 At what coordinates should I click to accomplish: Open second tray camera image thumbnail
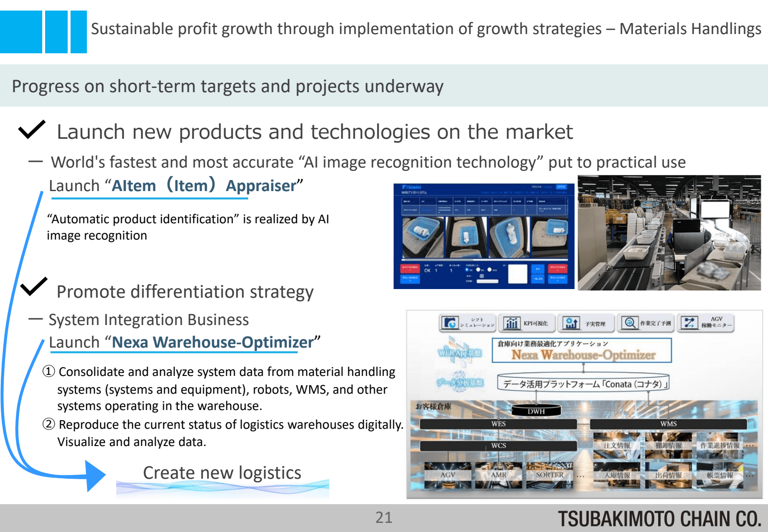point(466,237)
